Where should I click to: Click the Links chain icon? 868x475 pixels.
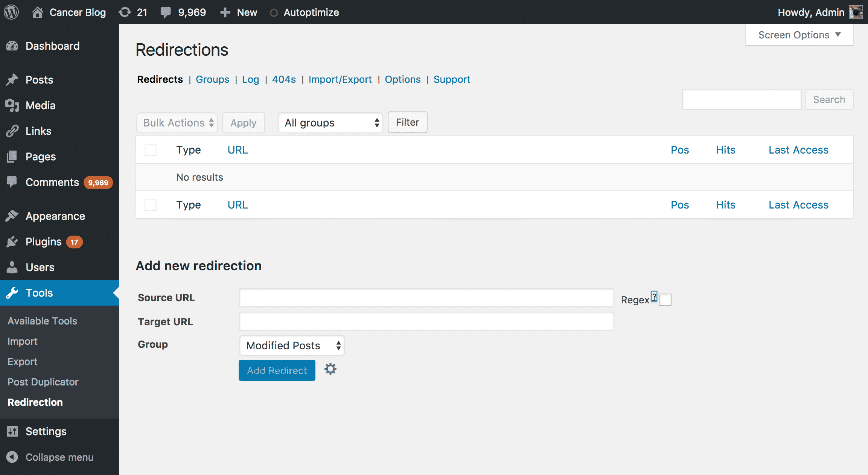pyautogui.click(x=12, y=131)
